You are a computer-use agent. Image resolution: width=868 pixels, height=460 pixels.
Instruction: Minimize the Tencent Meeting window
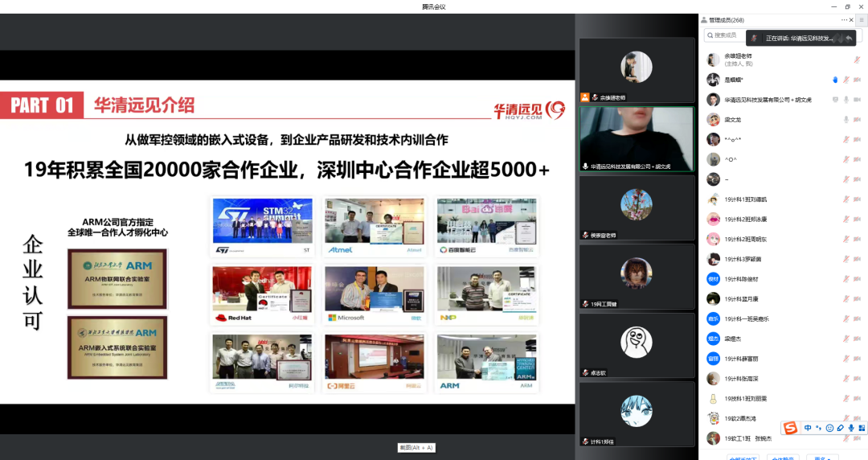pyautogui.click(x=833, y=6)
